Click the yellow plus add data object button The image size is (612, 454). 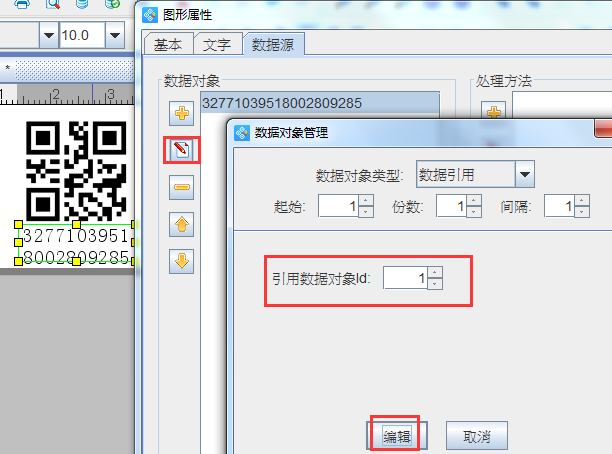point(181,114)
